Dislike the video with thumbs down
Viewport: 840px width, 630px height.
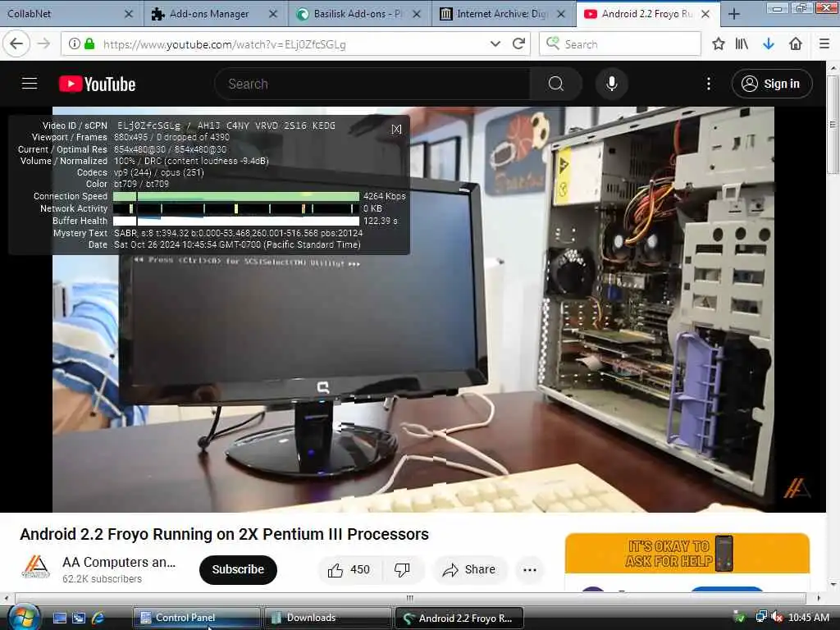[x=402, y=569]
